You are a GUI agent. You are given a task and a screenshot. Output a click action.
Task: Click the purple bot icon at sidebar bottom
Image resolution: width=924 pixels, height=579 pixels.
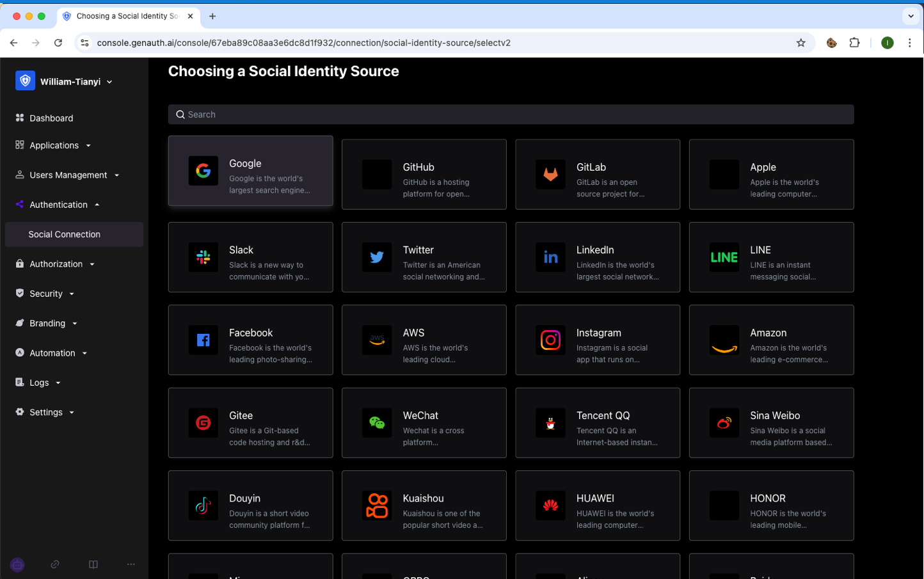(17, 565)
